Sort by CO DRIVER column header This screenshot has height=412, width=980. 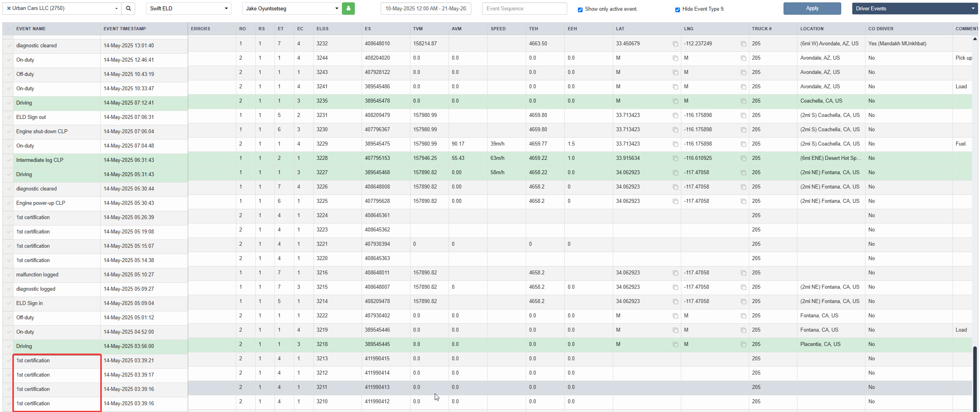tap(881, 29)
